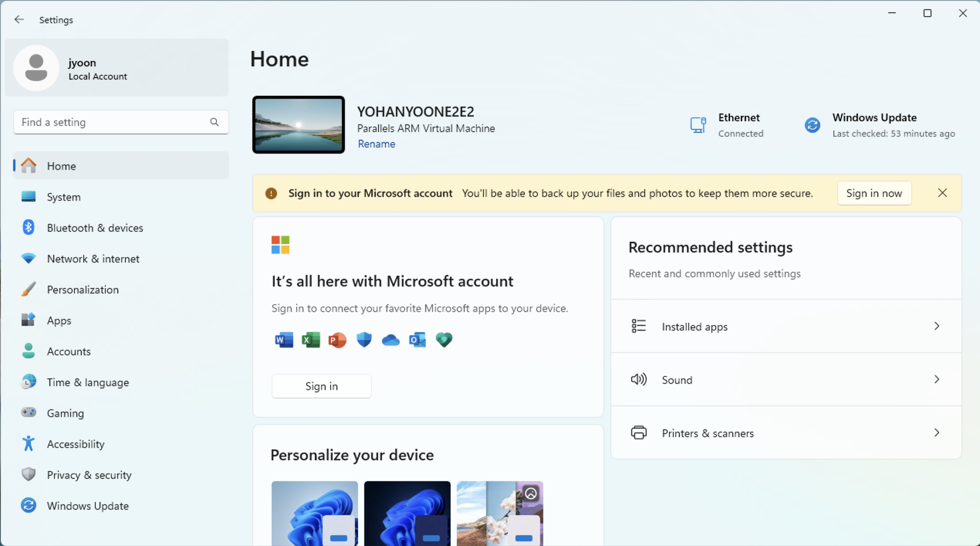Click the Find a setting field

point(112,122)
